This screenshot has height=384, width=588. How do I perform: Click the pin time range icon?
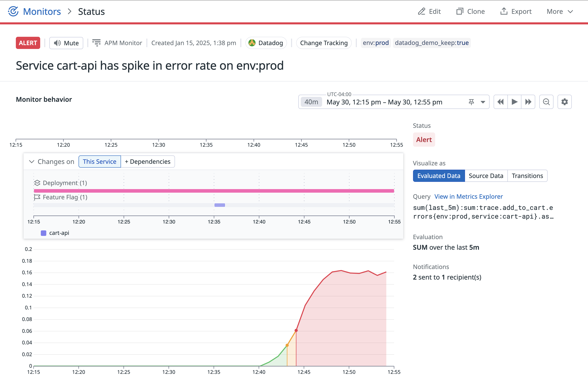(471, 102)
